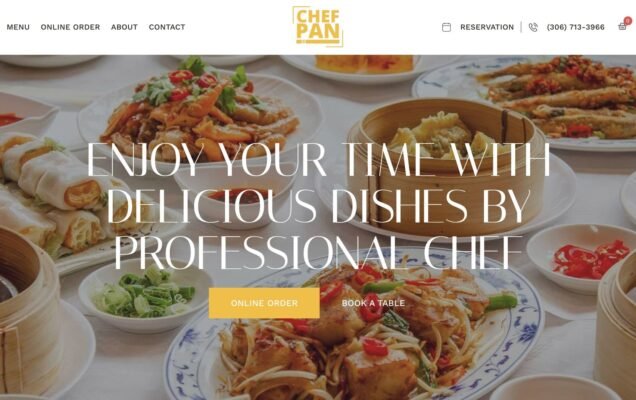The width and height of the screenshot is (636, 400).
Task: Click the phone handset icon
Action: tap(533, 27)
